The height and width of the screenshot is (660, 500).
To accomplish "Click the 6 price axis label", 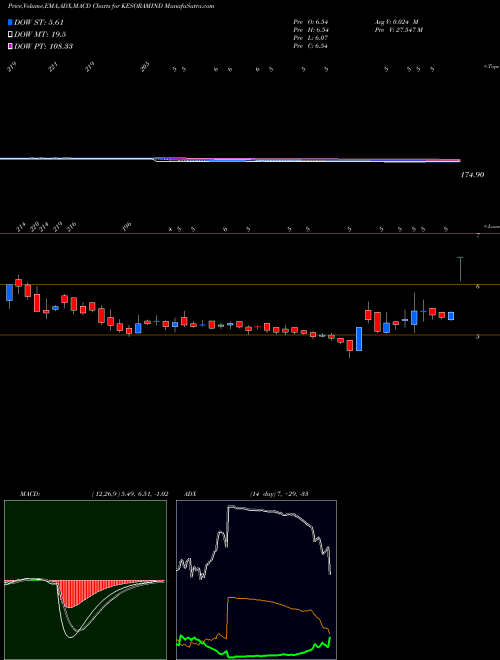I will tap(478, 287).
